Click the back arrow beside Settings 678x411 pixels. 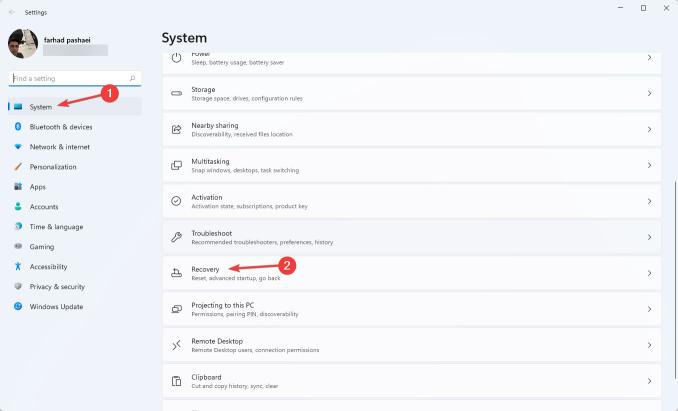pyautogui.click(x=11, y=12)
